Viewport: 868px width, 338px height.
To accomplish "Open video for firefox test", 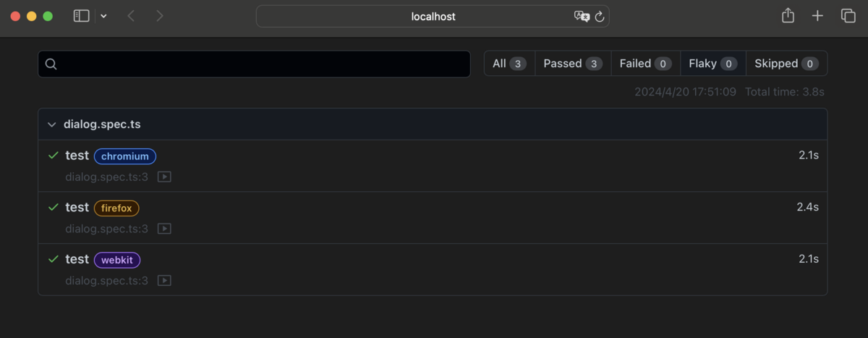I will coord(165,229).
